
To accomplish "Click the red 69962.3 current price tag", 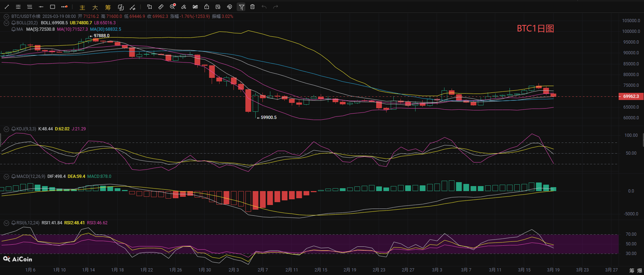I will click(631, 96).
